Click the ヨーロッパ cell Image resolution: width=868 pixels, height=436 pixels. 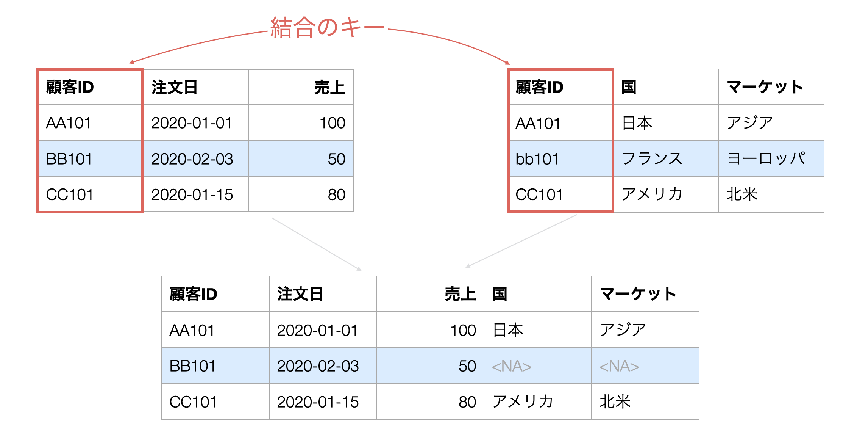point(771,159)
